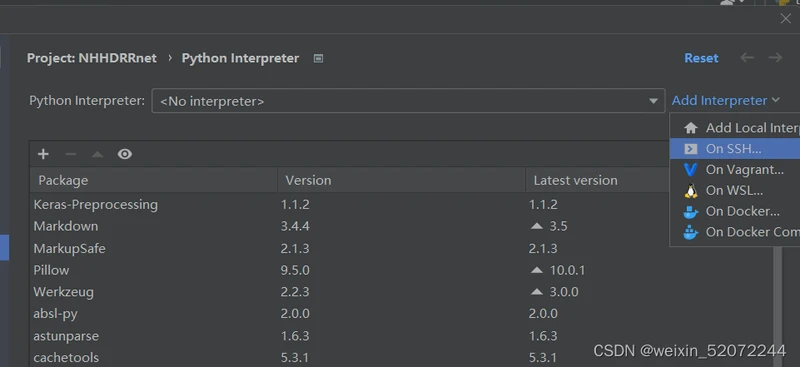Click the forward navigation arrow
The width and height of the screenshot is (800, 367).
coord(776,58)
